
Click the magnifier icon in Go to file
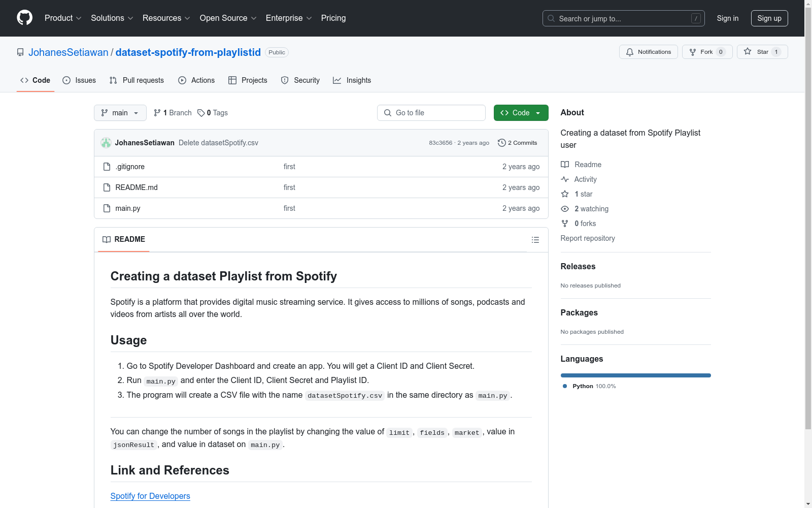coord(388,113)
